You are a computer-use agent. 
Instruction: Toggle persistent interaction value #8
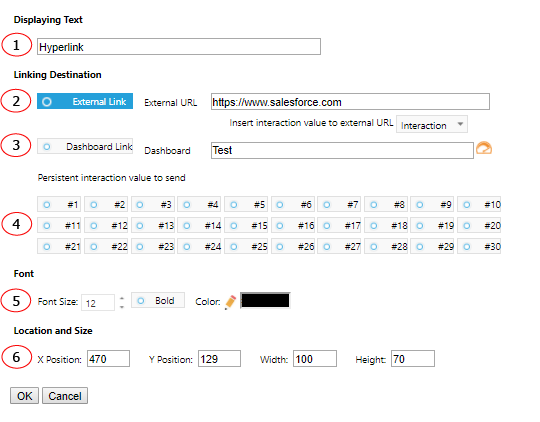[386, 204]
